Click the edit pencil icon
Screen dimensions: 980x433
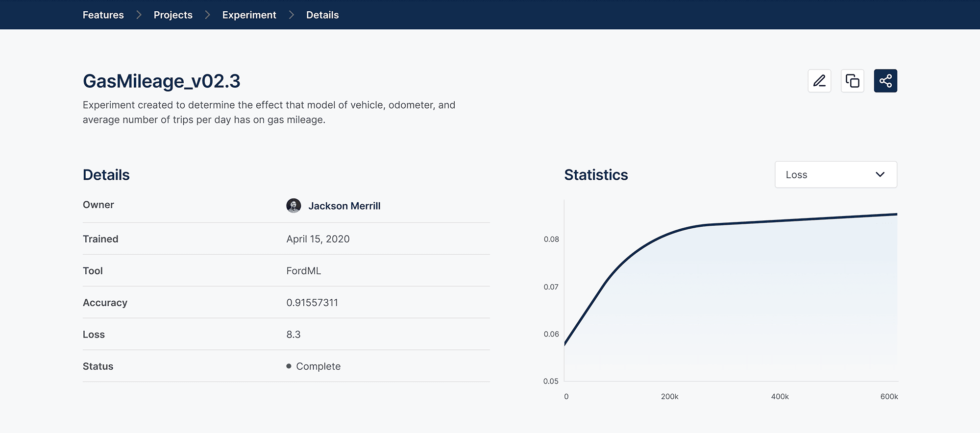(x=819, y=81)
